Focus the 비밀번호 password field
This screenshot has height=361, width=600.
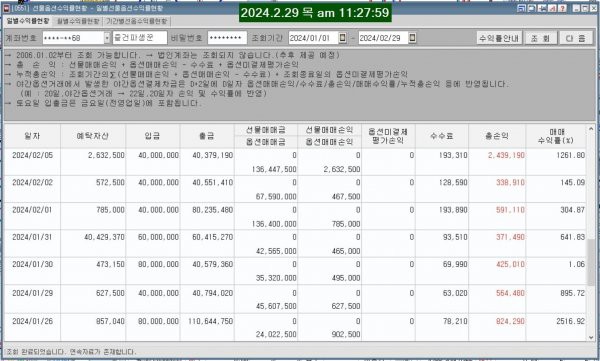(x=227, y=38)
